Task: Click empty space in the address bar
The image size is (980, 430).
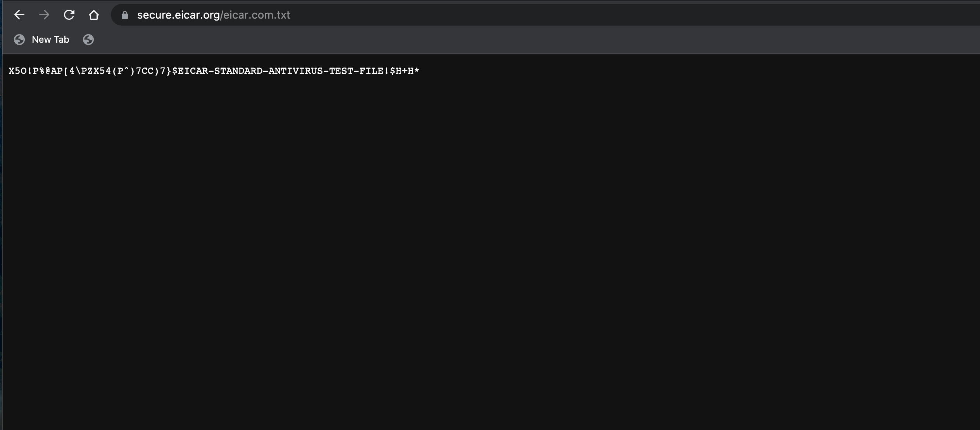Action: 620,15
